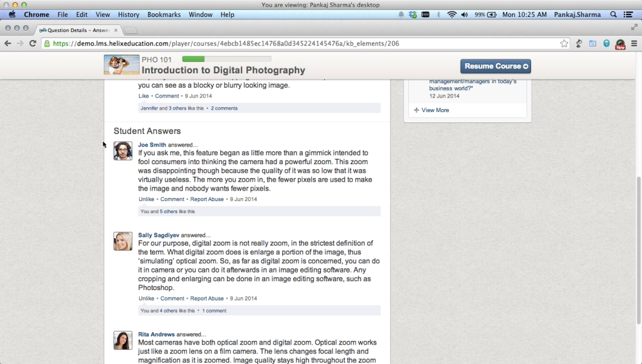642x364 pixels.
Task: Click Joe Smith's avatar thumbnail
Action: [123, 151]
